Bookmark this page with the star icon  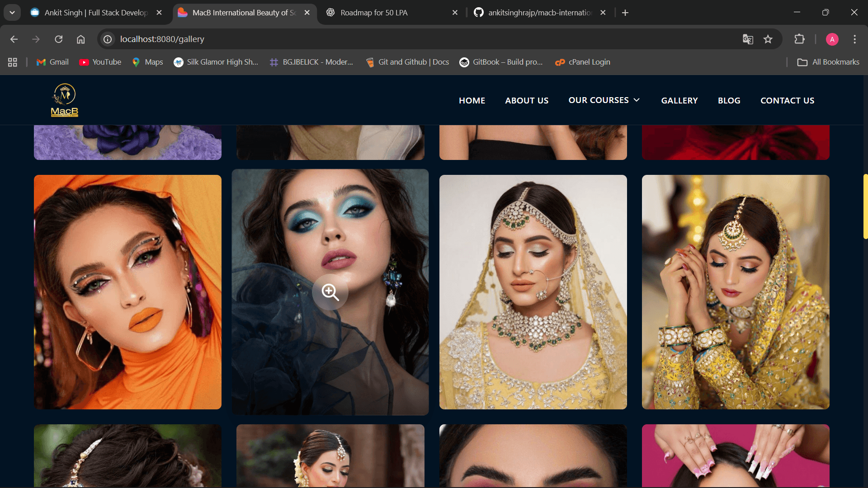click(x=768, y=39)
